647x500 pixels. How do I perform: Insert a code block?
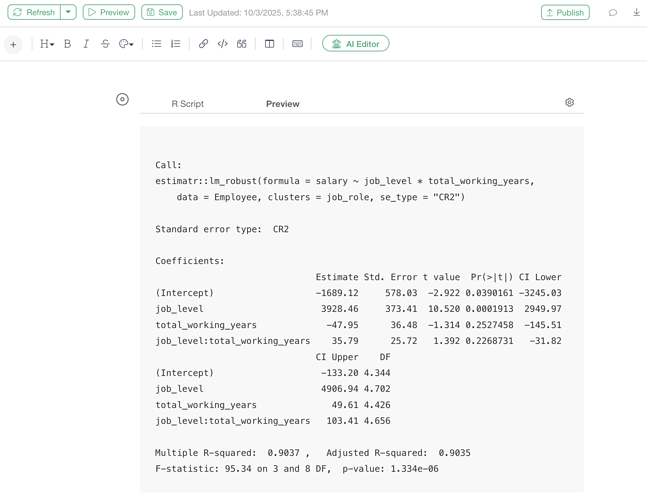point(222,44)
